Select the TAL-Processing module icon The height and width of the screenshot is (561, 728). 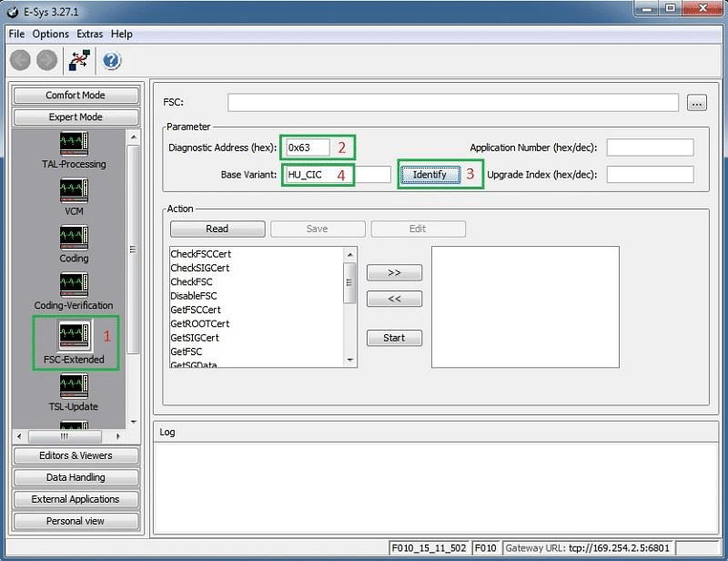point(74,144)
